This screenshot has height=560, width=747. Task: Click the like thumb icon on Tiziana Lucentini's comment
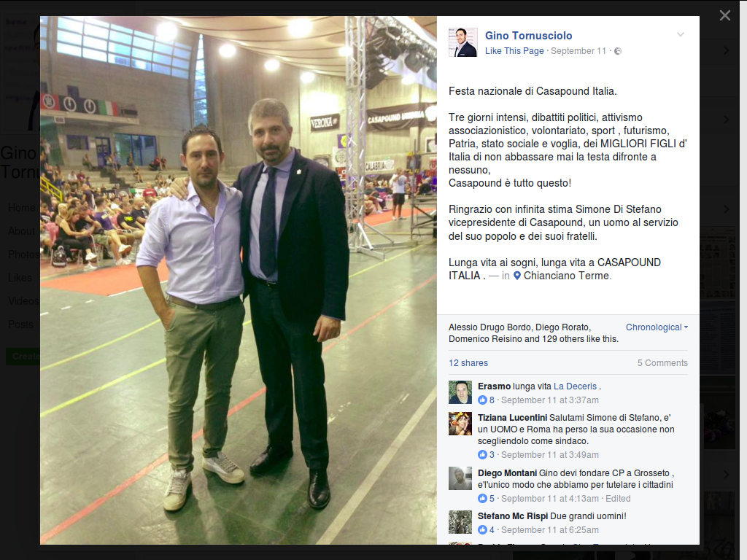coord(482,455)
